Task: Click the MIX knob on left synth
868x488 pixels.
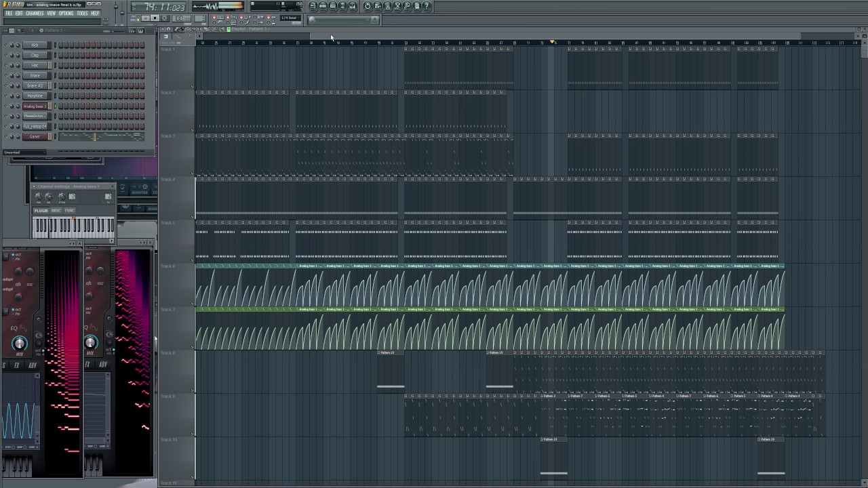Action: click(x=19, y=344)
